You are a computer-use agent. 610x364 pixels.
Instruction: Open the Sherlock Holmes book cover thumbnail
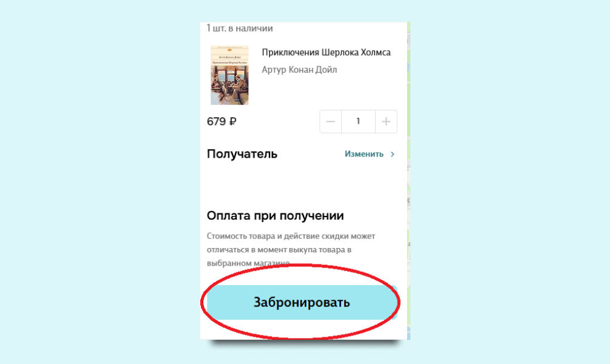coord(229,75)
